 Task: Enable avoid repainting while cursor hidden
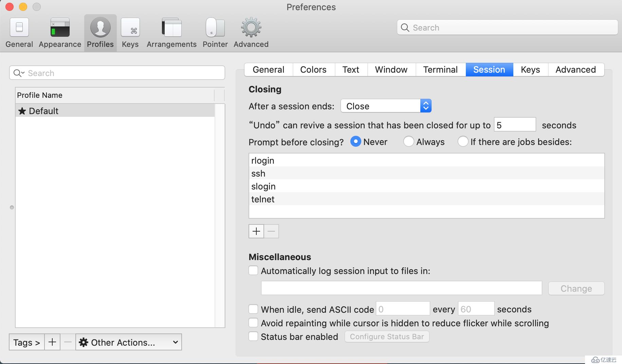click(253, 323)
